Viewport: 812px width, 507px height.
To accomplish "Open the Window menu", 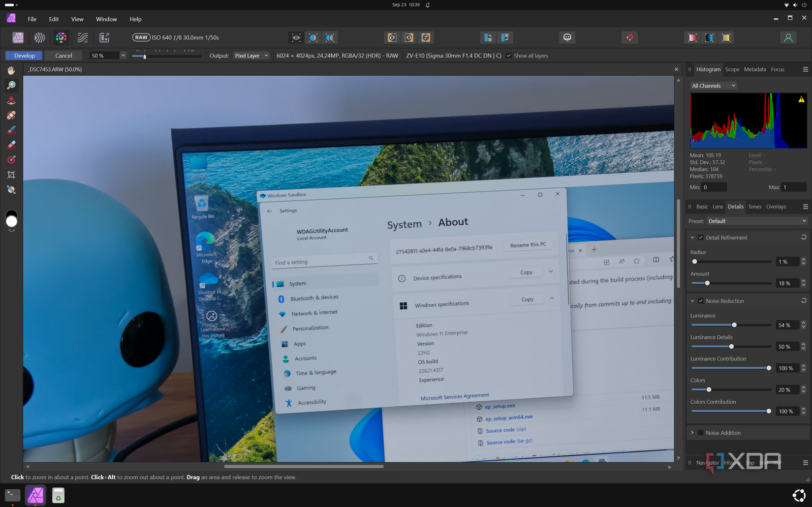I will pos(106,19).
